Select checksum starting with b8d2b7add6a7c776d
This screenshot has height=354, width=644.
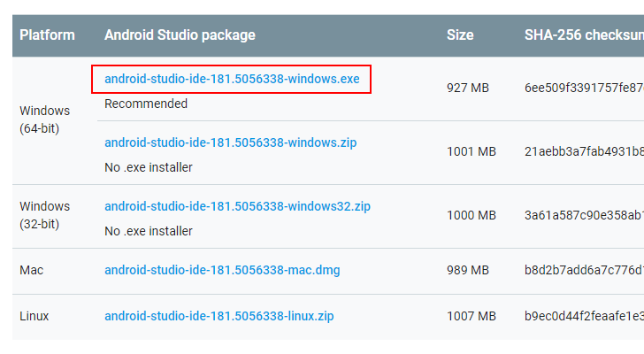584,270
